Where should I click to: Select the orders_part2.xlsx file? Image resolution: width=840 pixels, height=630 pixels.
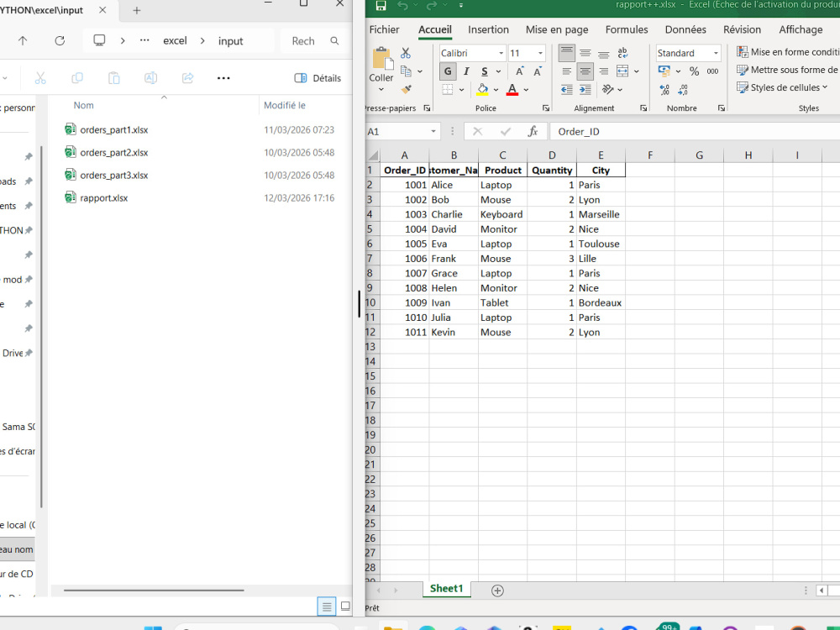tap(114, 153)
